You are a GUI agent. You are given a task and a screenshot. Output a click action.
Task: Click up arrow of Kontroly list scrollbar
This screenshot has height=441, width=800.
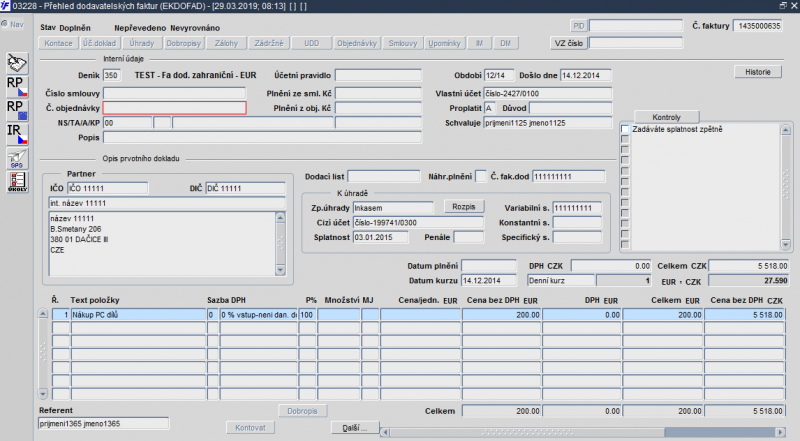(x=786, y=130)
